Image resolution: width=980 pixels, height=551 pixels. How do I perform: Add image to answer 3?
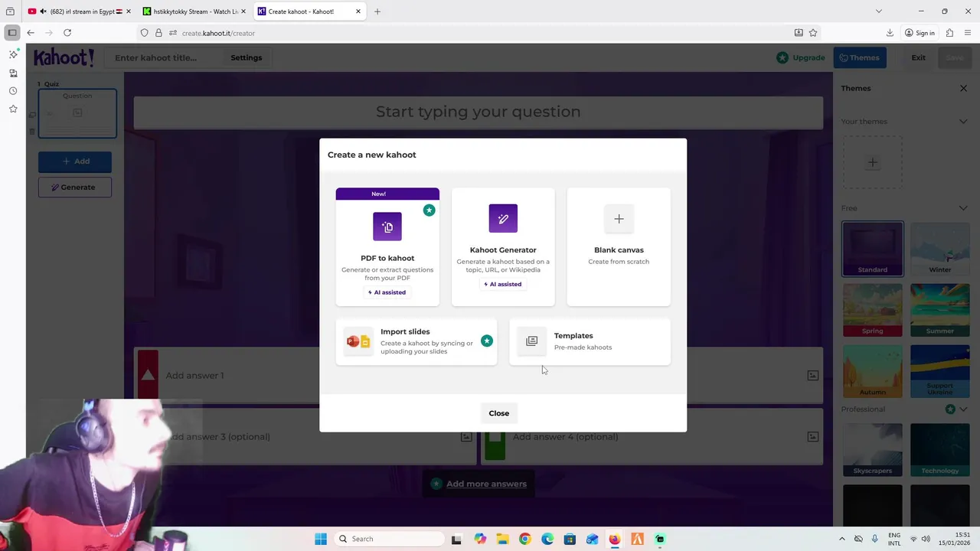466,437
